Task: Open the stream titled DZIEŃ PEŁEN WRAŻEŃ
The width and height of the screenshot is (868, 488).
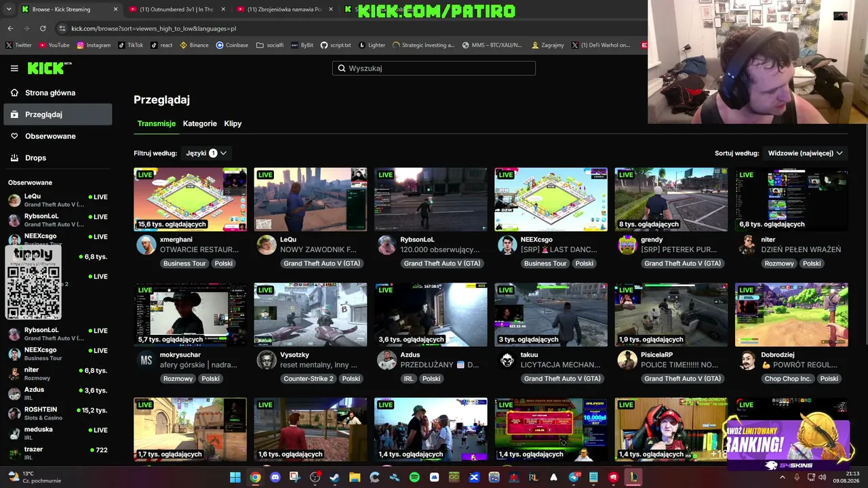Action: point(801,249)
